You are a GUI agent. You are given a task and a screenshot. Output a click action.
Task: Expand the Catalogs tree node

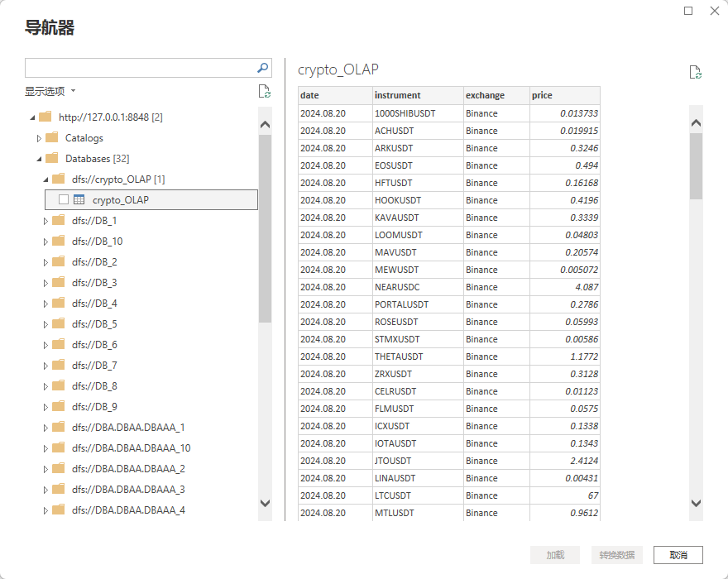38,138
